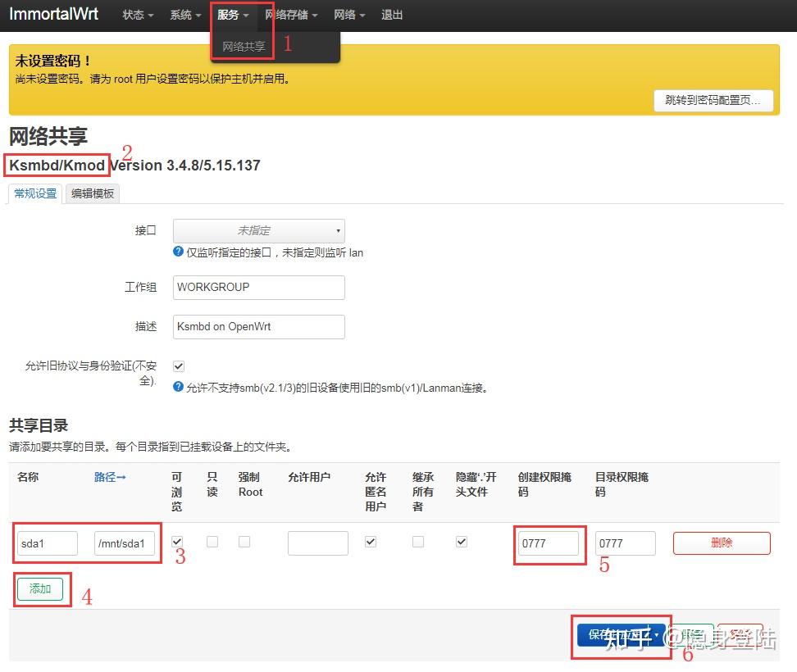
Task: Disable 允许匿名用户 for sda1
Action: [371, 541]
